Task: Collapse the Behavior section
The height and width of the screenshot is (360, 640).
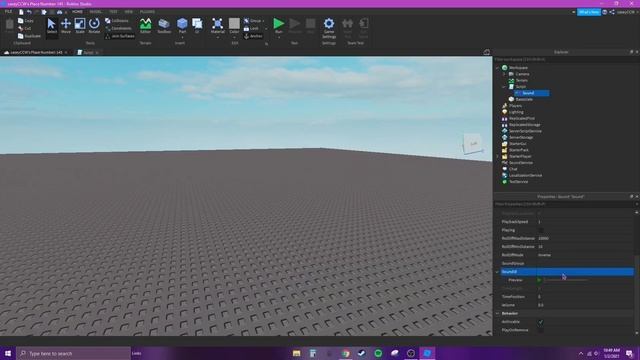Action: [498, 313]
